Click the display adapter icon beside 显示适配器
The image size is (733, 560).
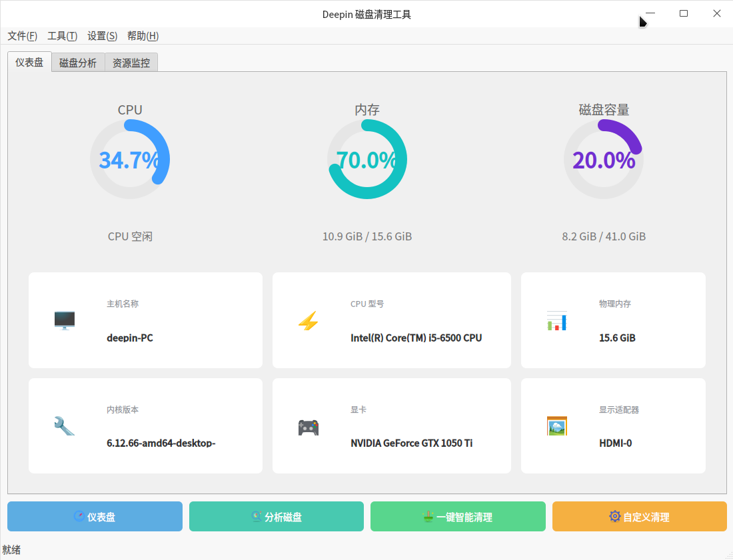(x=556, y=425)
